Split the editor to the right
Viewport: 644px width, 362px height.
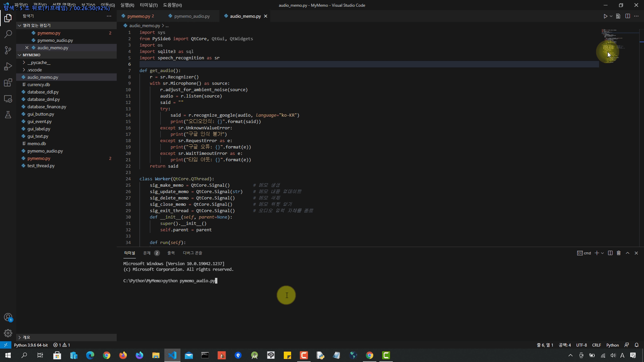coord(628,16)
